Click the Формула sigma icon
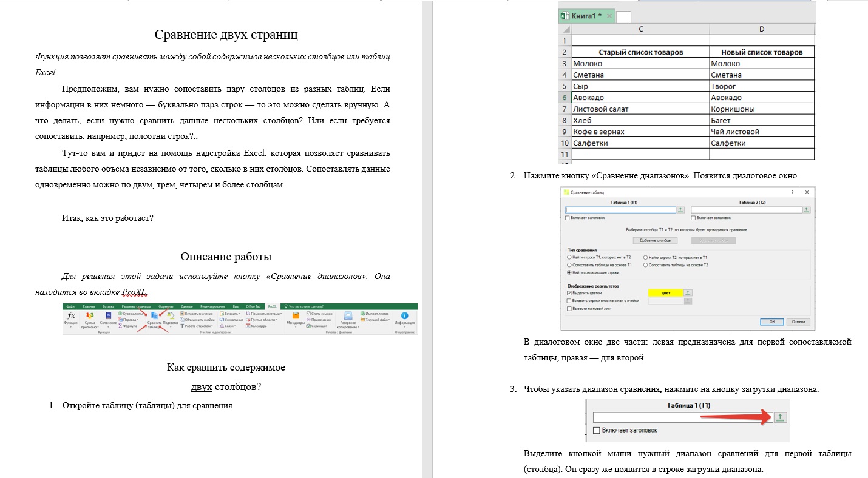Viewport: 868px width, 478px height. coord(120,326)
